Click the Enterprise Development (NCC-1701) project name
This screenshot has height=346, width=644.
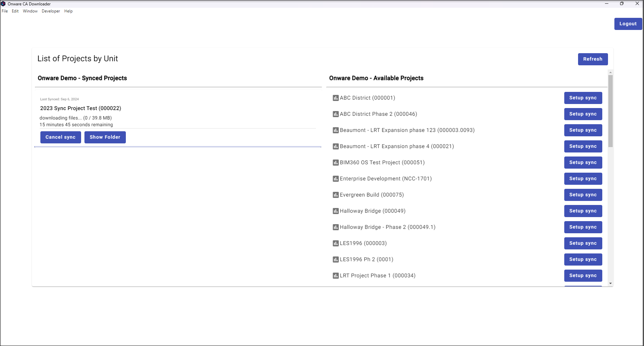point(386,179)
